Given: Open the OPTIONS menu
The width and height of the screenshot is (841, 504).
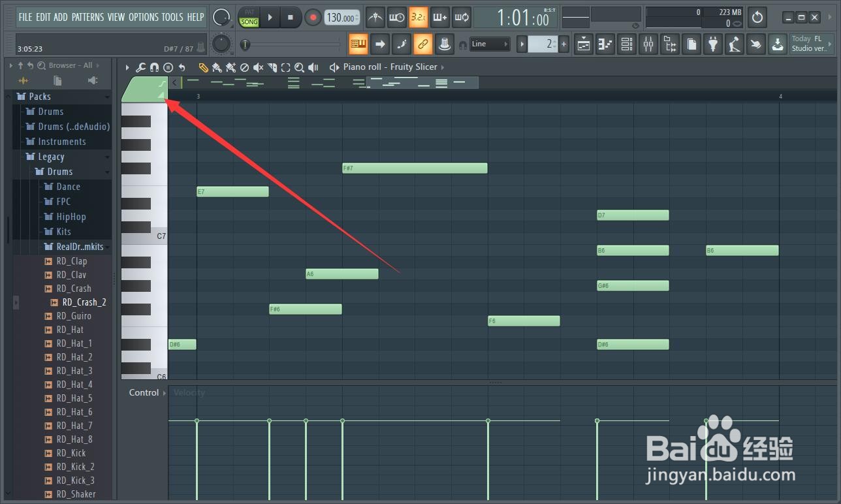Looking at the screenshot, I should (144, 18).
